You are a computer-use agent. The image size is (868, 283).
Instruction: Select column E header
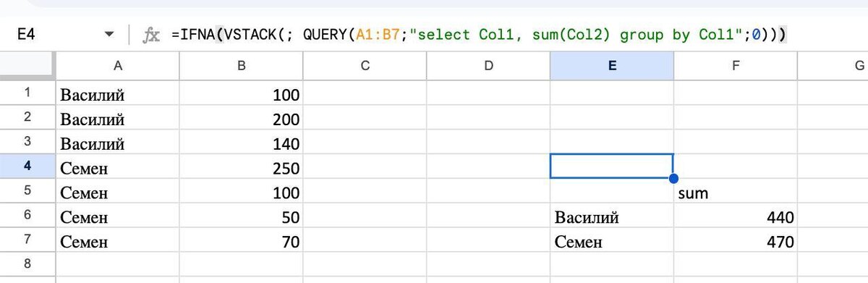[x=612, y=65]
